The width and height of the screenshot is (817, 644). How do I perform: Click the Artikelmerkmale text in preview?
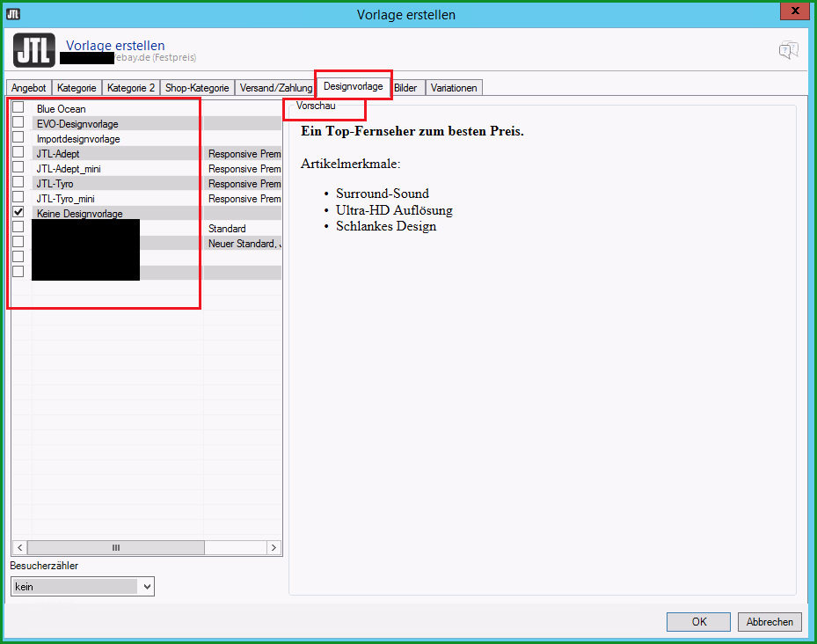click(351, 164)
